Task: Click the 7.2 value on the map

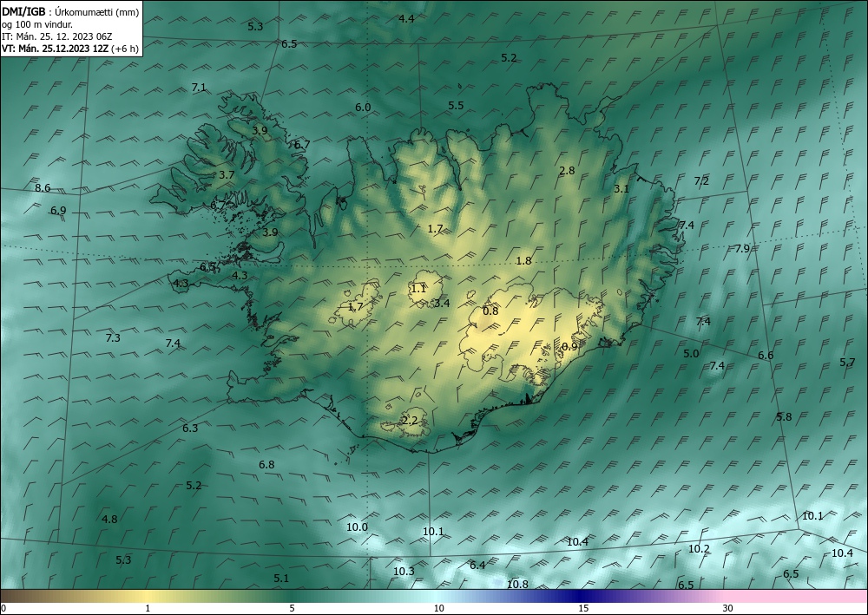Action: tap(701, 180)
